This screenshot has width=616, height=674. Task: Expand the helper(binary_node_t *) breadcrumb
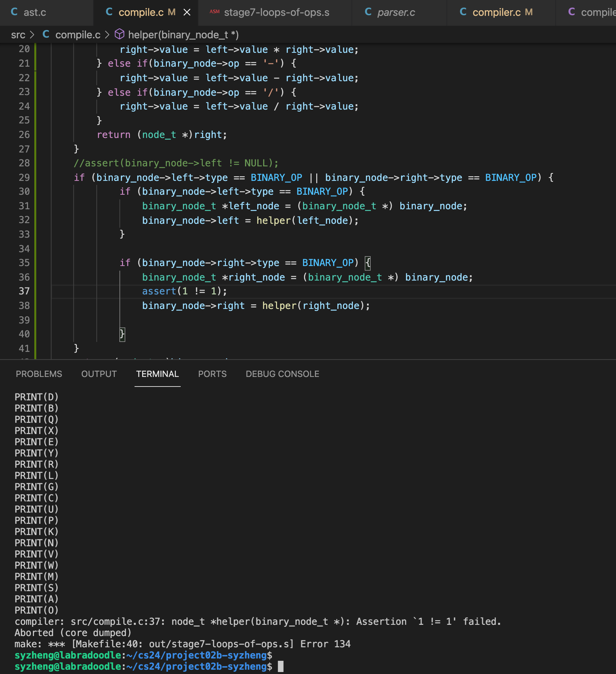point(183,35)
